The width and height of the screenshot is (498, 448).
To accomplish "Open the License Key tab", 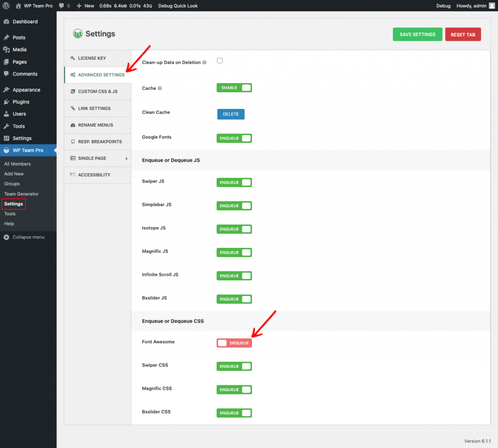I will tap(97, 58).
